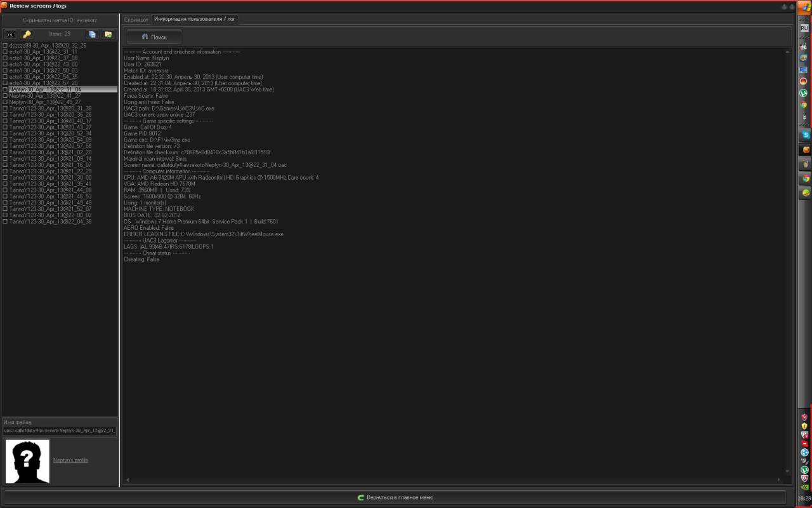Switch to the Скриншот tab

pyautogui.click(x=136, y=20)
